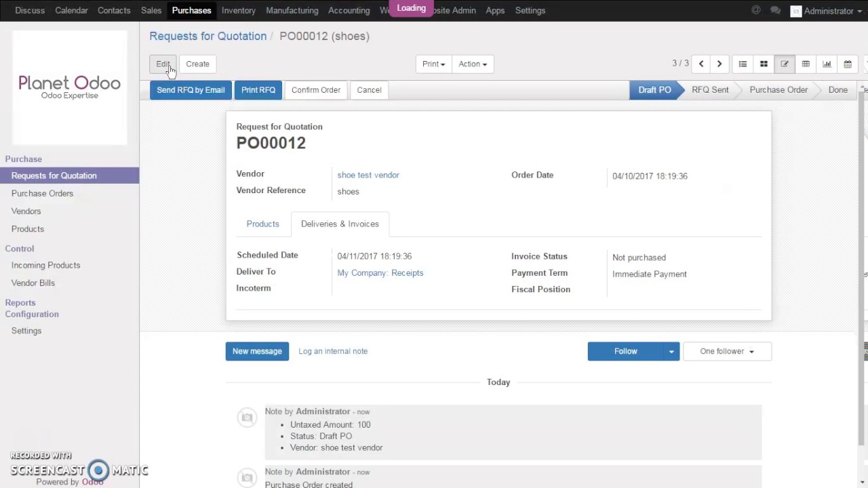
Task: Open the Accounting menu
Action: [x=349, y=10]
